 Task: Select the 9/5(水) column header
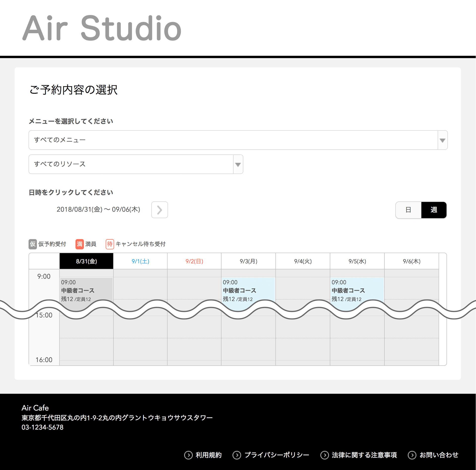coord(357,261)
